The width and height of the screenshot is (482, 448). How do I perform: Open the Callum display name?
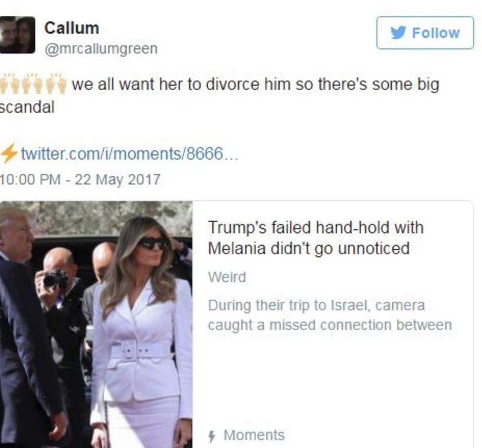pyautogui.click(x=71, y=28)
